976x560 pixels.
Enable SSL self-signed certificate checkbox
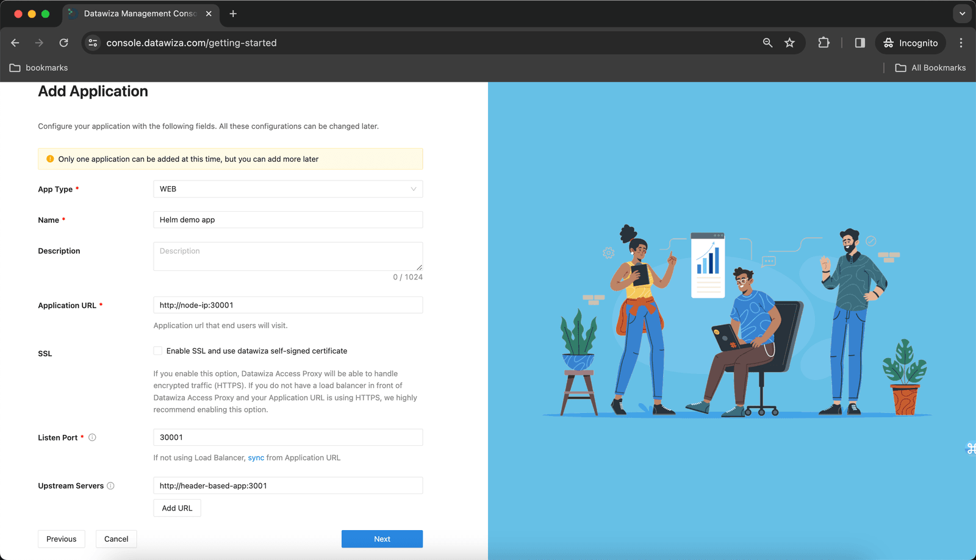pos(158,351)
